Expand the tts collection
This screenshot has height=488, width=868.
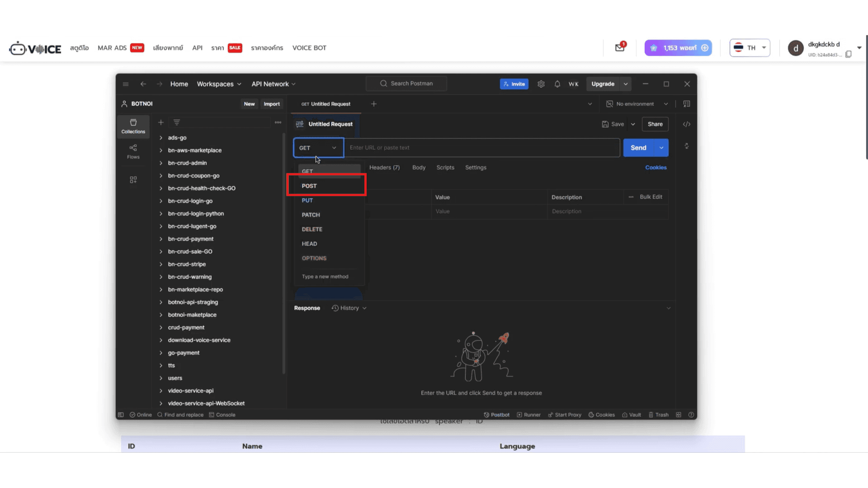pyautogui.click(x=171, y=366)
